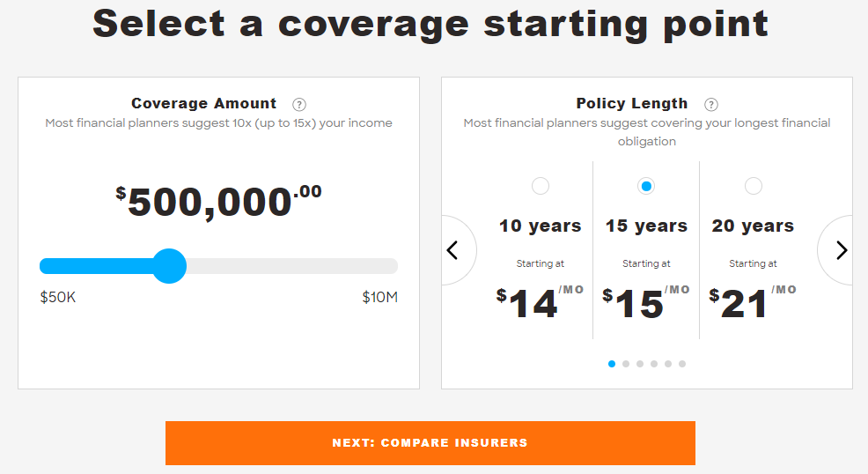Image resolution: width=868 pixels, height=474 pixels.
Task: Select the 20 years radio button
Action: point(753,186)
